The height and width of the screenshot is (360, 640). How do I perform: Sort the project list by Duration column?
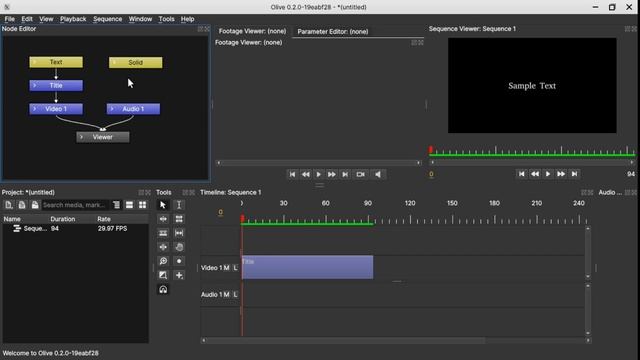pos(72,219)
